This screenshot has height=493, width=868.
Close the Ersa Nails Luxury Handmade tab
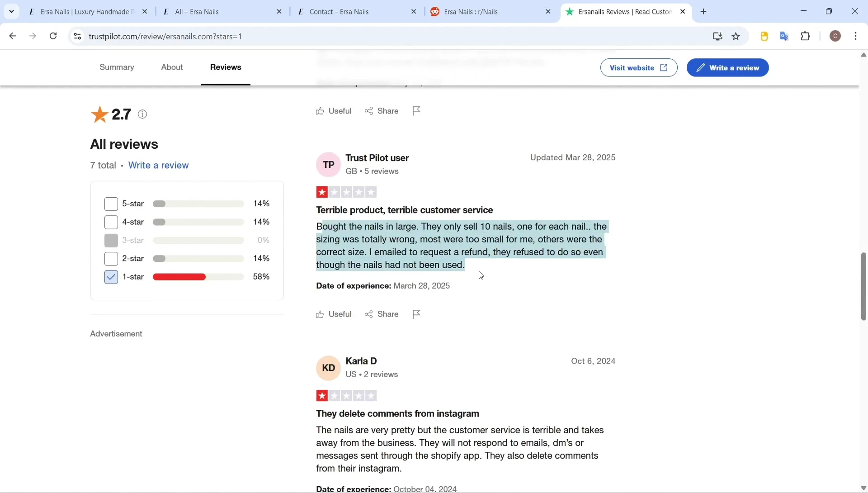tap(145, 12)
